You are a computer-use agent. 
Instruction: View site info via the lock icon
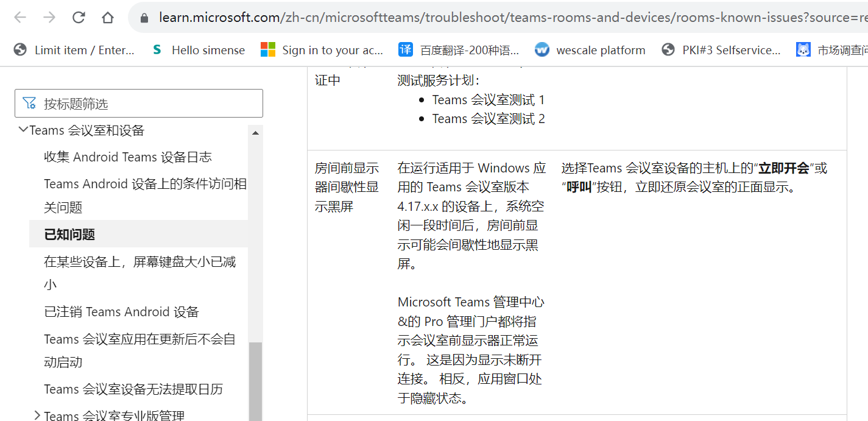coord(144,18)
